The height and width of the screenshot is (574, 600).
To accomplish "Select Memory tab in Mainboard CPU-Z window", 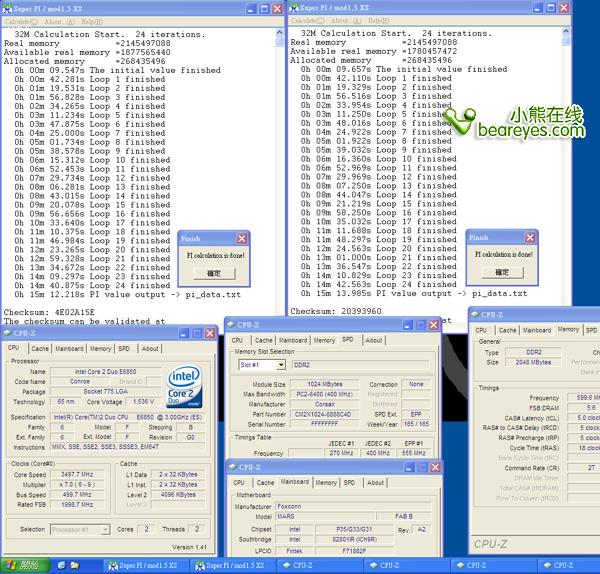I will (x=326, y=483).
